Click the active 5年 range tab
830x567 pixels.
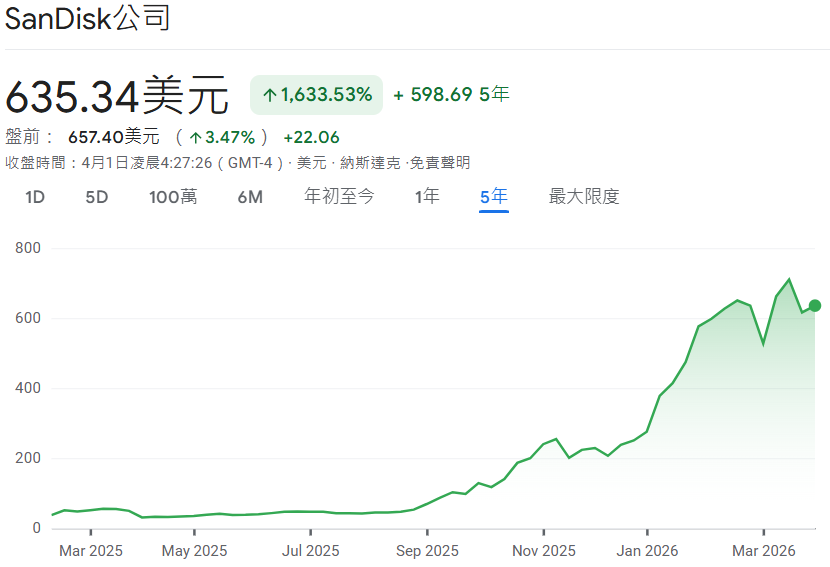click(494, 196)
